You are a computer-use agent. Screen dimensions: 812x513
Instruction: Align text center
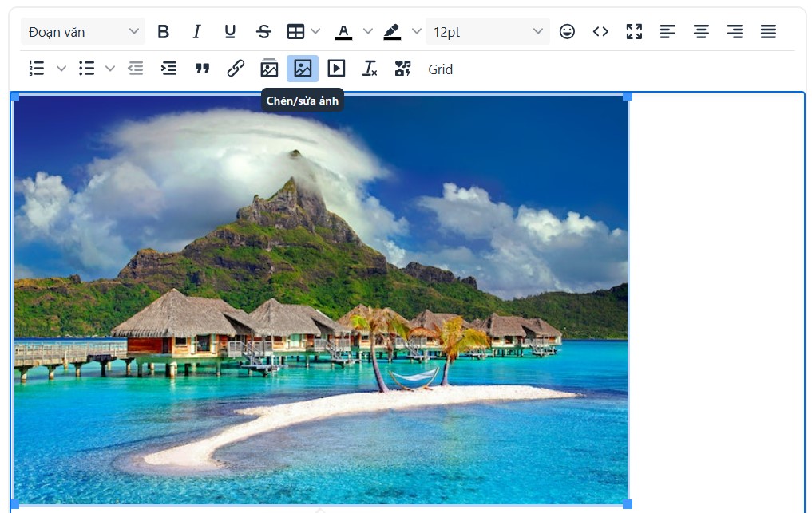pos(701,32)
